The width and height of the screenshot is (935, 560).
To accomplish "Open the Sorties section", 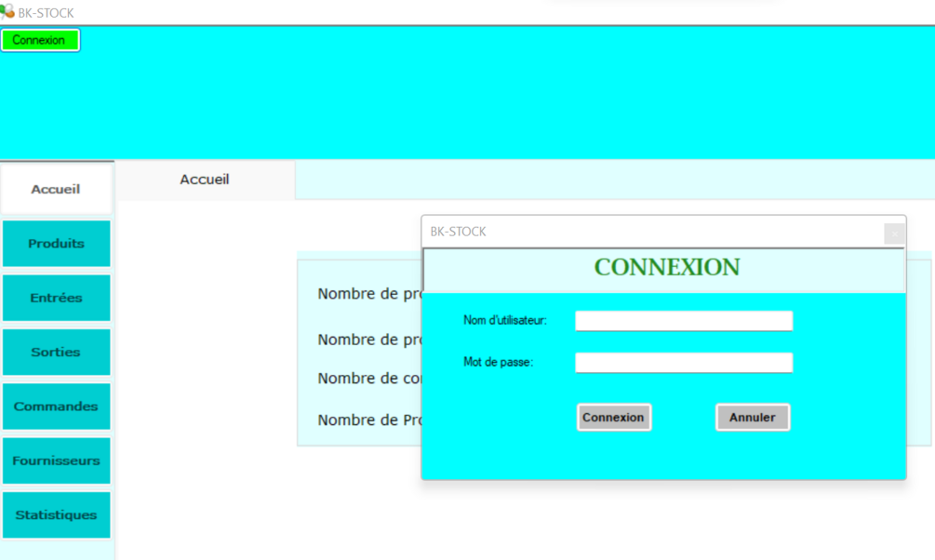I will [x=56, y=352].
